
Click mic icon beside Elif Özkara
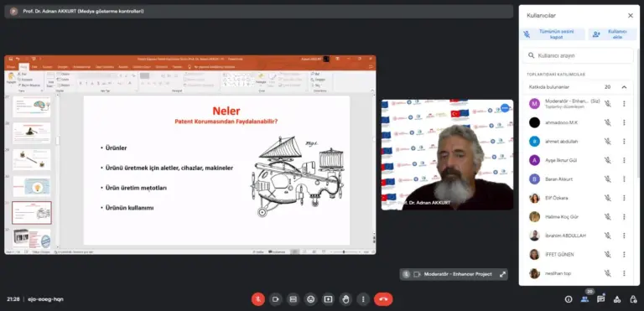[x=607, y=198]
